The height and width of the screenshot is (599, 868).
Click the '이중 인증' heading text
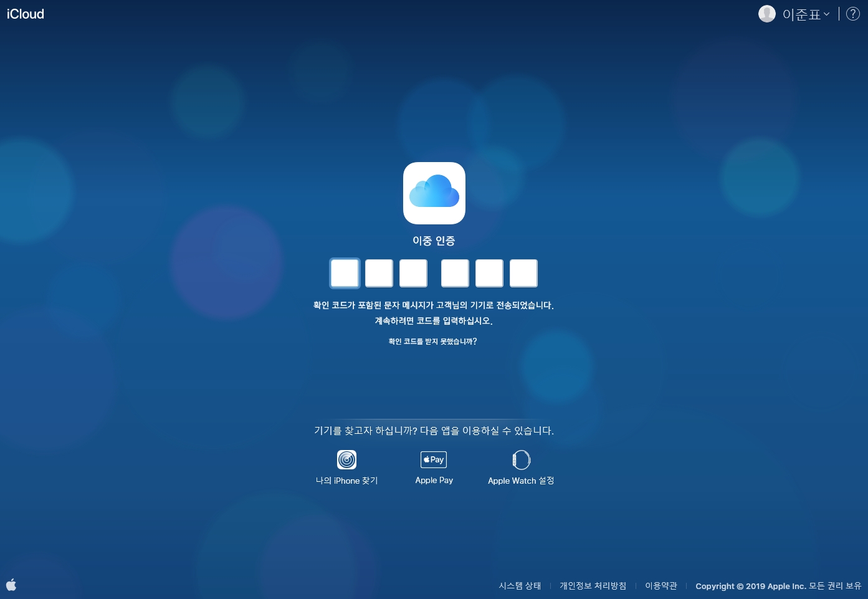click(434, 241)
